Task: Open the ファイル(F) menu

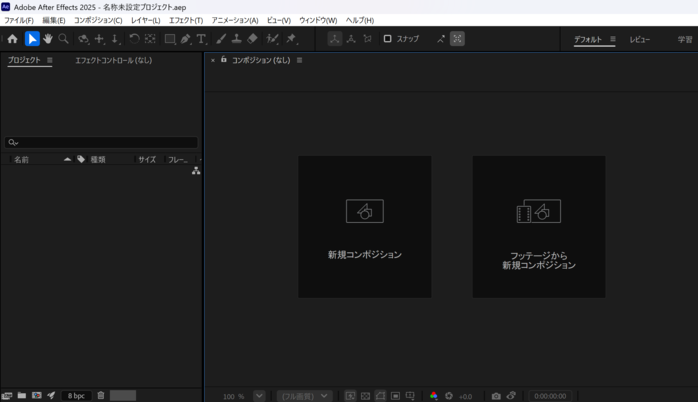Action: pos(19,20)
